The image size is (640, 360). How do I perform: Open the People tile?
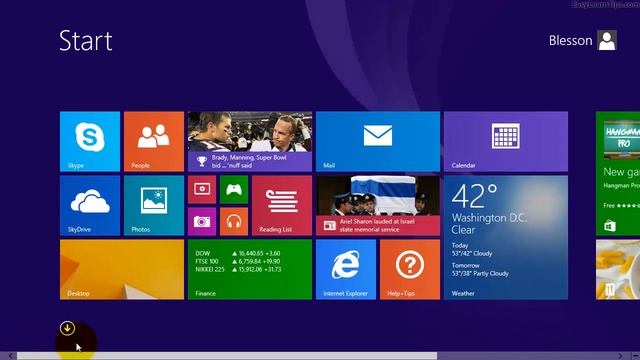point(154,141)
